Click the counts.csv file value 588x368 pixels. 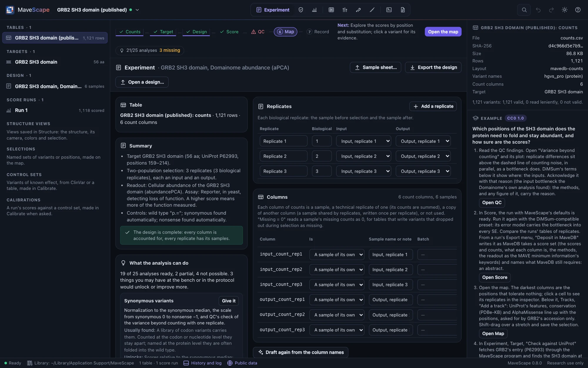click(572, 38)
